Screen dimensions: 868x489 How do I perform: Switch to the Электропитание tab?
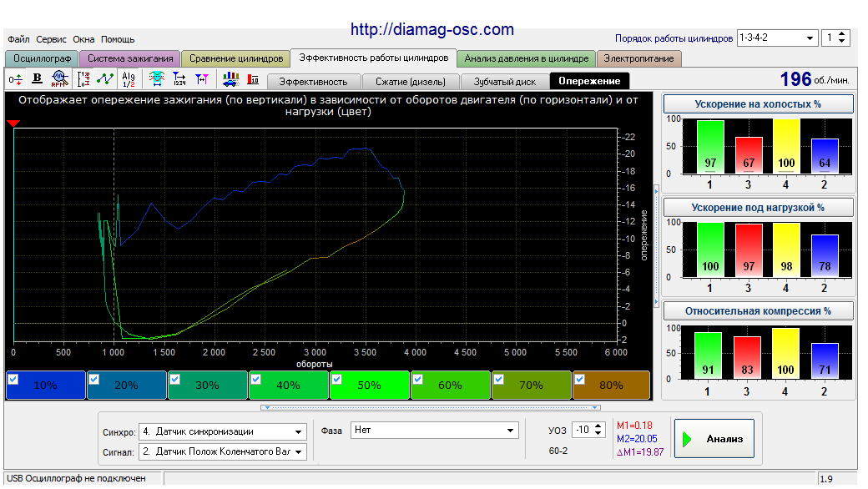(x=638, y=58)
